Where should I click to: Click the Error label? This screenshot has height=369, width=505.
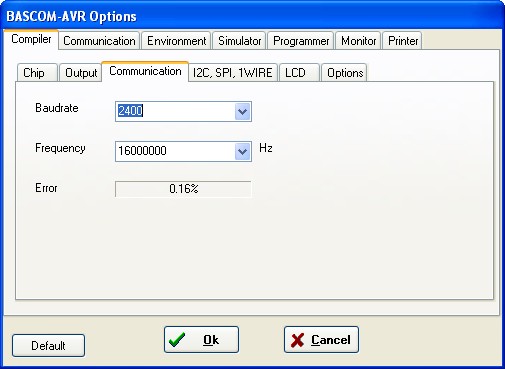pos(46,188)
